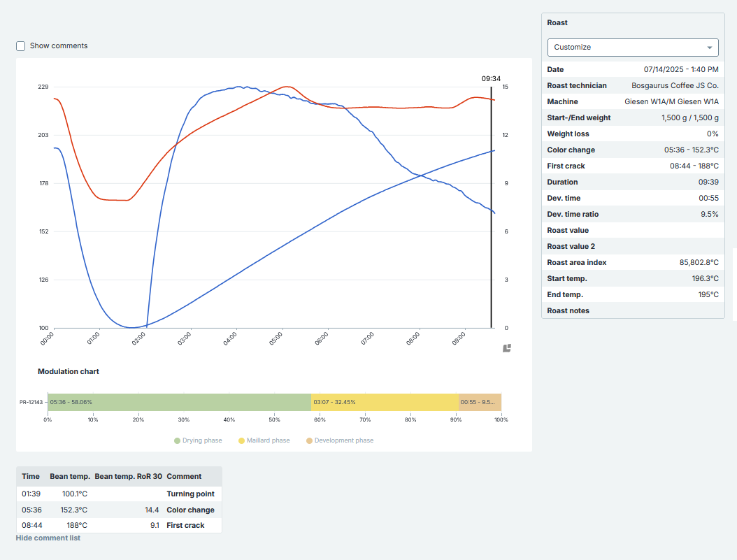The image size is (737, 560).
Task: Click the PR-12143 modulation chart label
Action: pyautogui.click(x=31, y=403)
